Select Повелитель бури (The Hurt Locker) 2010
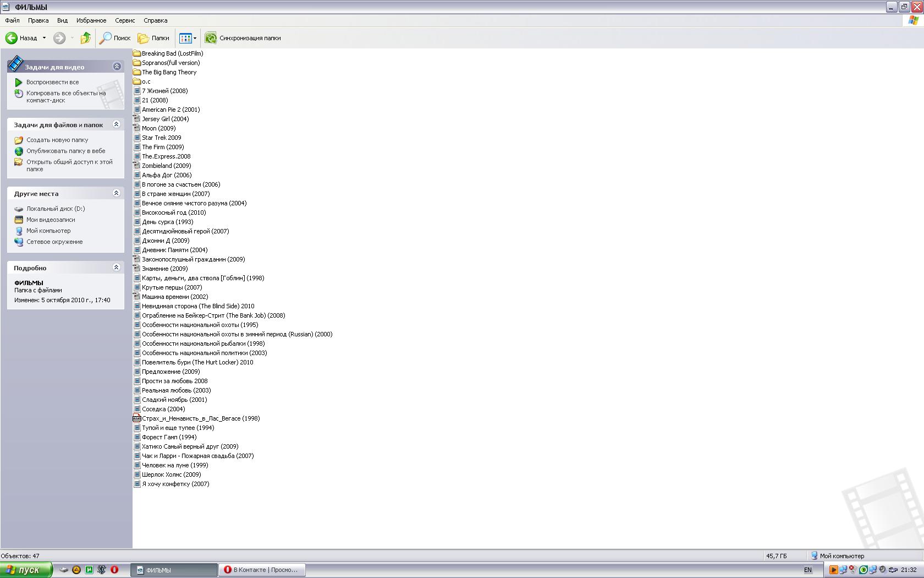Viewport: 924px width, 578px height. coord(194,362)
